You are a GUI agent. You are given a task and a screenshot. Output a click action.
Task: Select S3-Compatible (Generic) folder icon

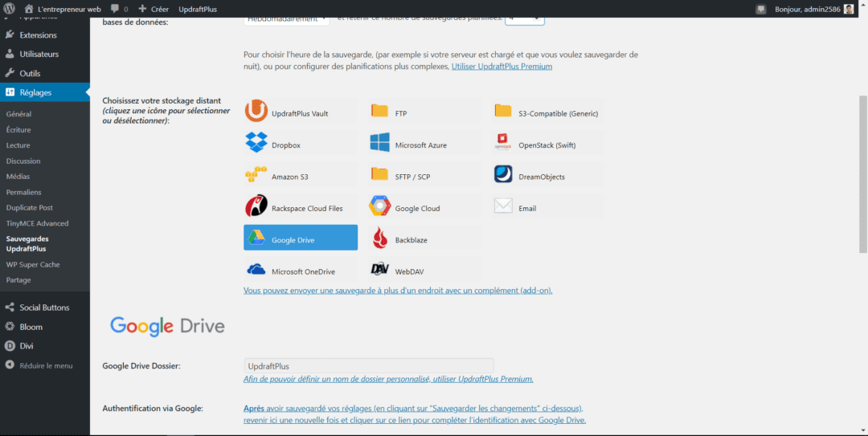click(x=503, y=111)
